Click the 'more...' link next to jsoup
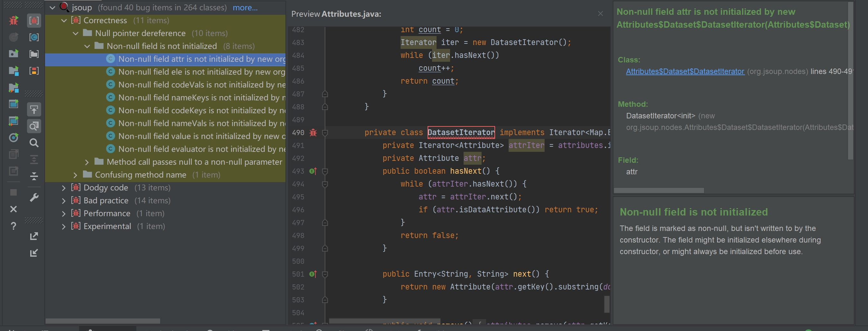868x331 pixels. pyautogui.click(x=245, y=7)
